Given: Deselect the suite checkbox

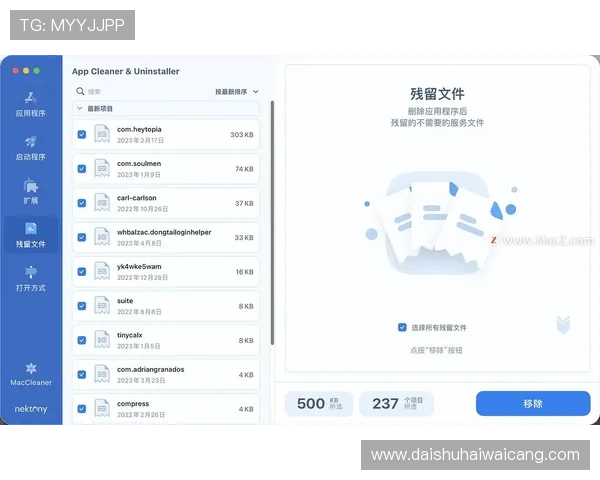Looking at the screenshot, I should click(82, 306).
